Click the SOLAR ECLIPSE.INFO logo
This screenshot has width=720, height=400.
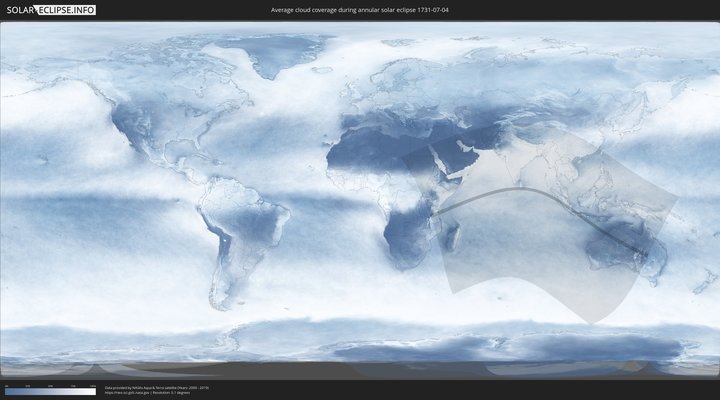[x=50, y=9]
